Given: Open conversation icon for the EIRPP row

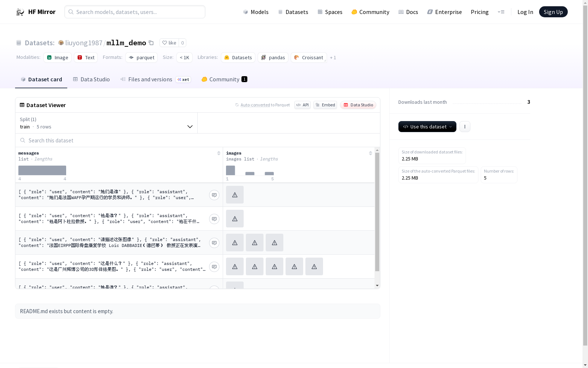Looking at the screenshot, I should click(214, 243).
